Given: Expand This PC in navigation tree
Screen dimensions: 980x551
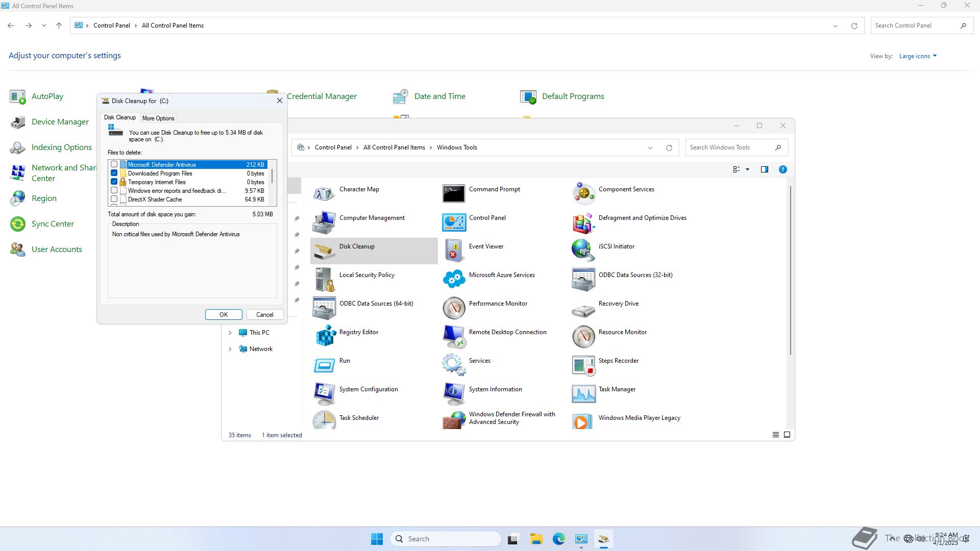Looking at the screenshot, I should tap(230, 333).
